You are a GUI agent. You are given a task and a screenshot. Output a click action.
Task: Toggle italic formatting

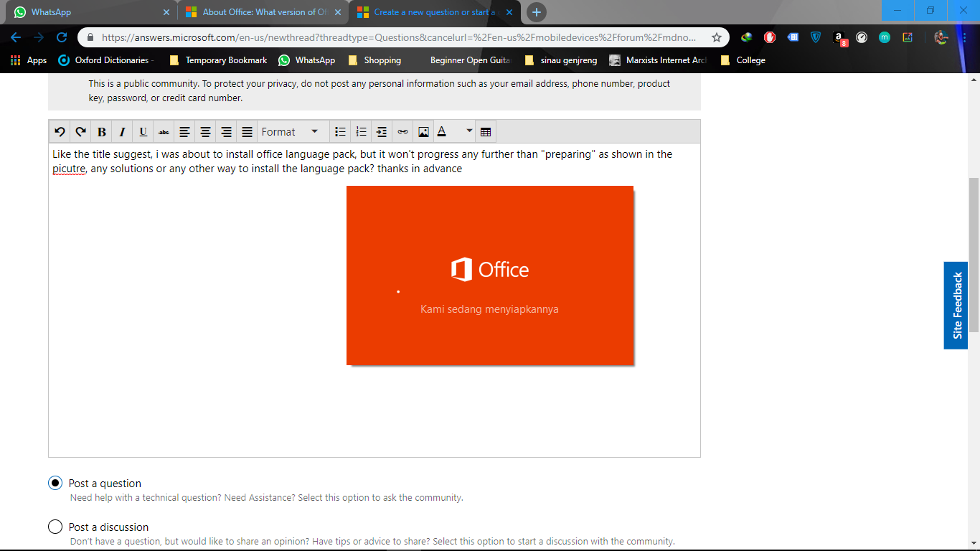tap(123, 132)
